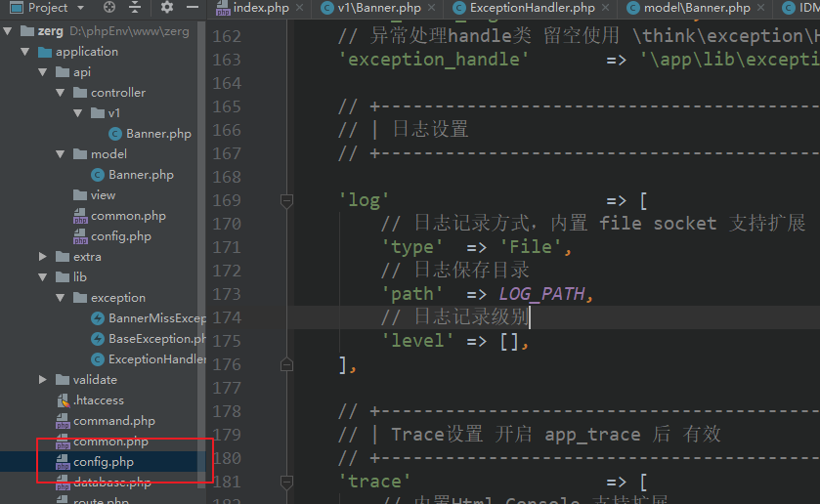Image resolution: width=820 pixels, height=504 pixels.
Task: Click the collapse all icon in Project panel
Action: tap(135, 7)
